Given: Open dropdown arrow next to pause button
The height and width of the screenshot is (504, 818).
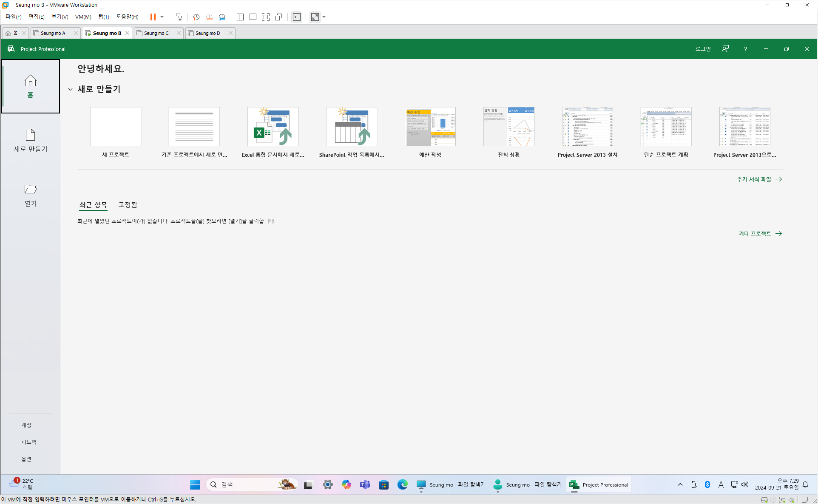Looking at the screenshot, I should click(162, 17).
